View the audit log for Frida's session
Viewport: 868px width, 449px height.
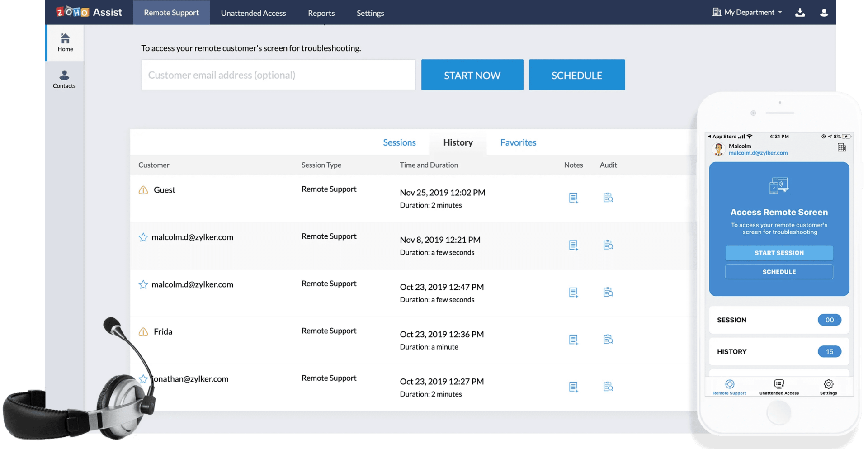(608, 339)
